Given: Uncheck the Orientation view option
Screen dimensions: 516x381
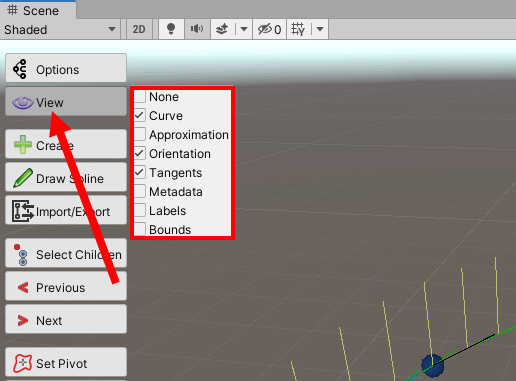Looking at the screenshot, I should (x=140, y=153).
